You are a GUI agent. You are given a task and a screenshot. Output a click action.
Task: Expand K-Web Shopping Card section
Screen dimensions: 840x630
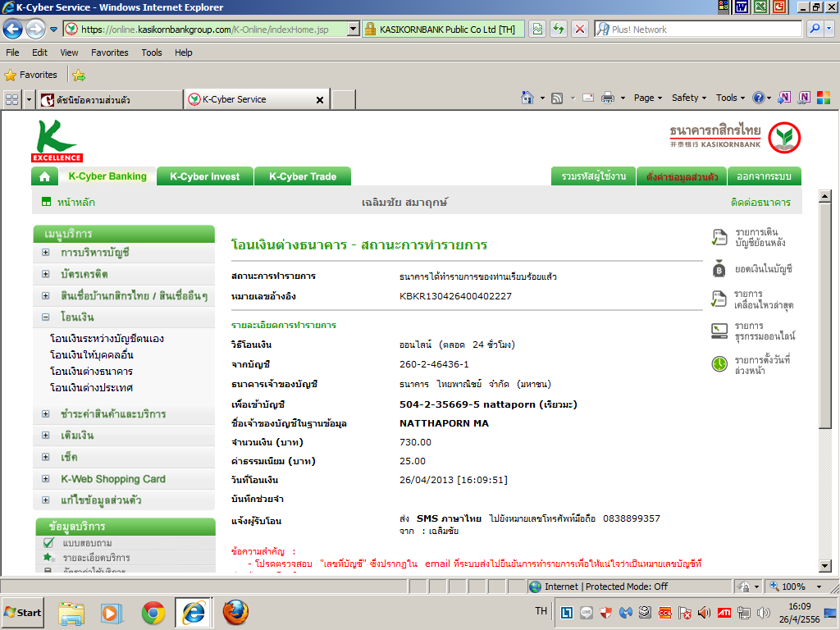coord(46,479)
